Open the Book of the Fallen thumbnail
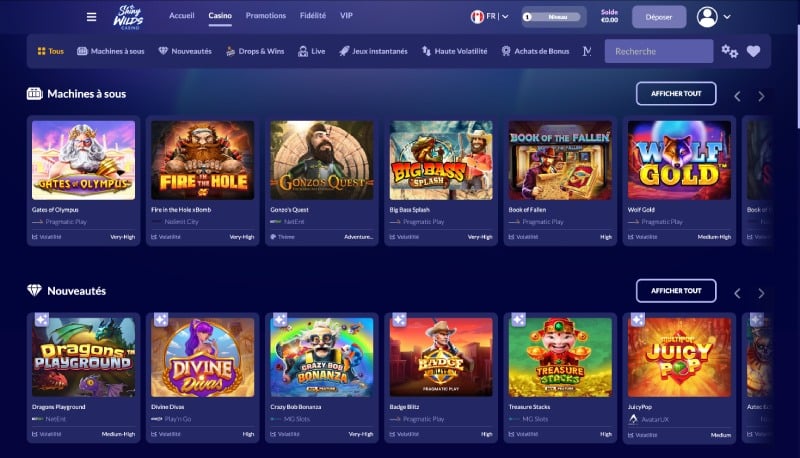Screen dimensions: 800x458 (560, 160)
